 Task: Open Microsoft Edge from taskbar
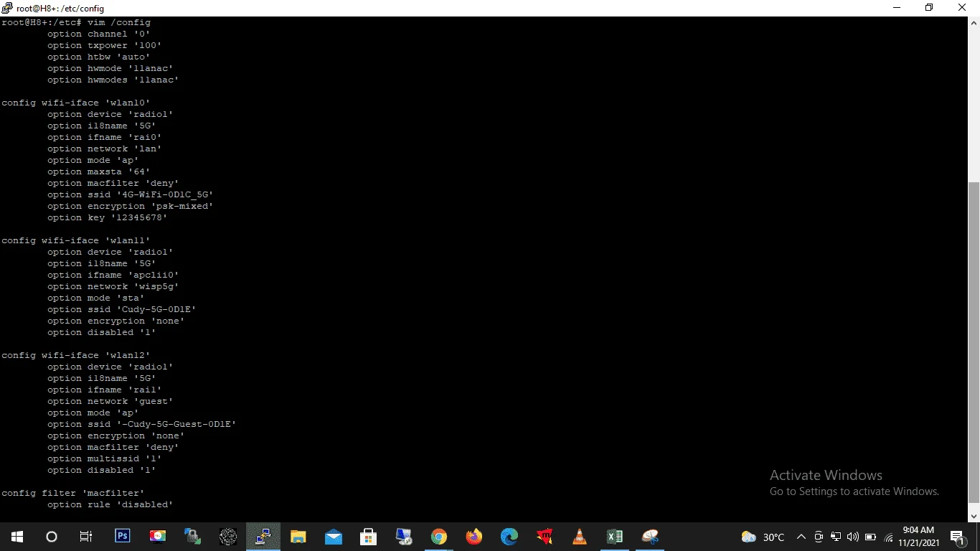pos(509,537)
